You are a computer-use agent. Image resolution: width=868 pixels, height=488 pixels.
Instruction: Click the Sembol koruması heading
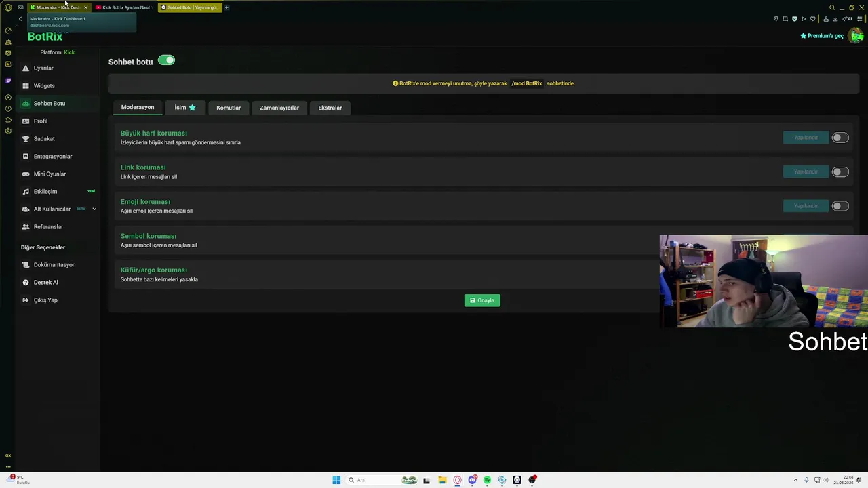click(x=149, y=236)
